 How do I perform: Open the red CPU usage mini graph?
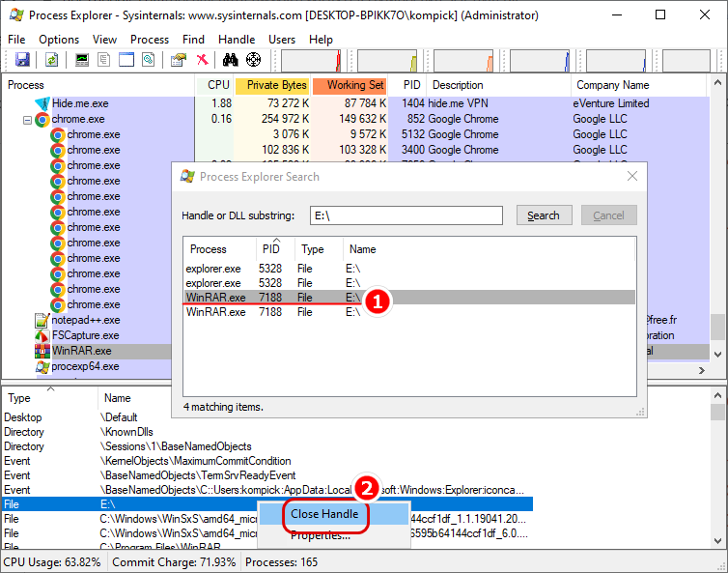point(311,61)
